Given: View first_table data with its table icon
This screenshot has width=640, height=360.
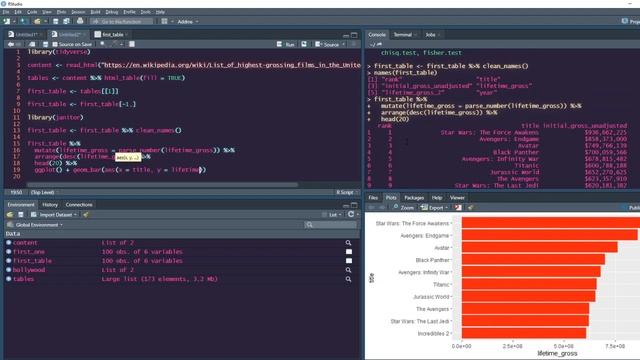Looking at the screenshot, I should click(x=349, y=261).
